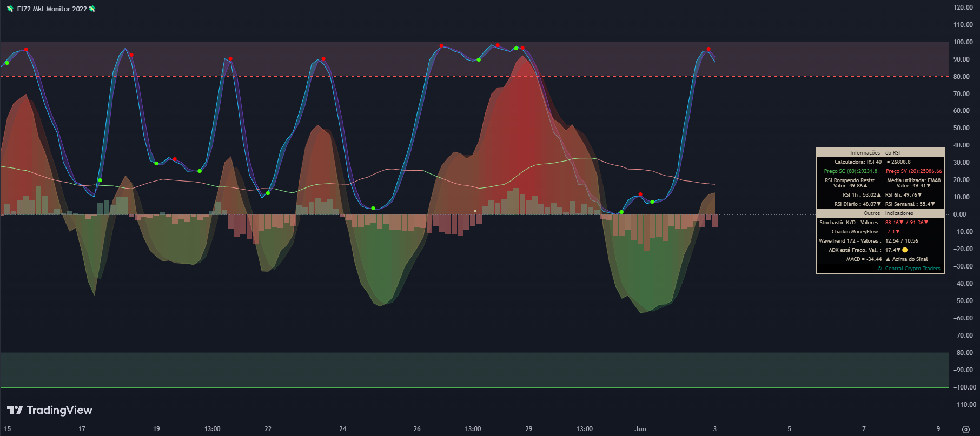Click the 'Informações do RSI' table header
Screen dimensions: 980x436
point(880,152)
